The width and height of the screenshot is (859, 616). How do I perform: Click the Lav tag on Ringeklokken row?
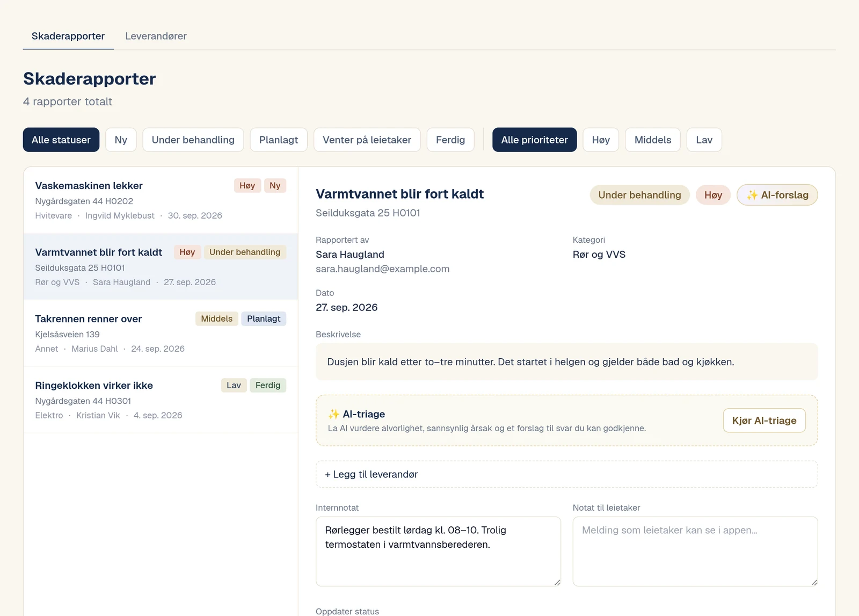coord(234,385)
